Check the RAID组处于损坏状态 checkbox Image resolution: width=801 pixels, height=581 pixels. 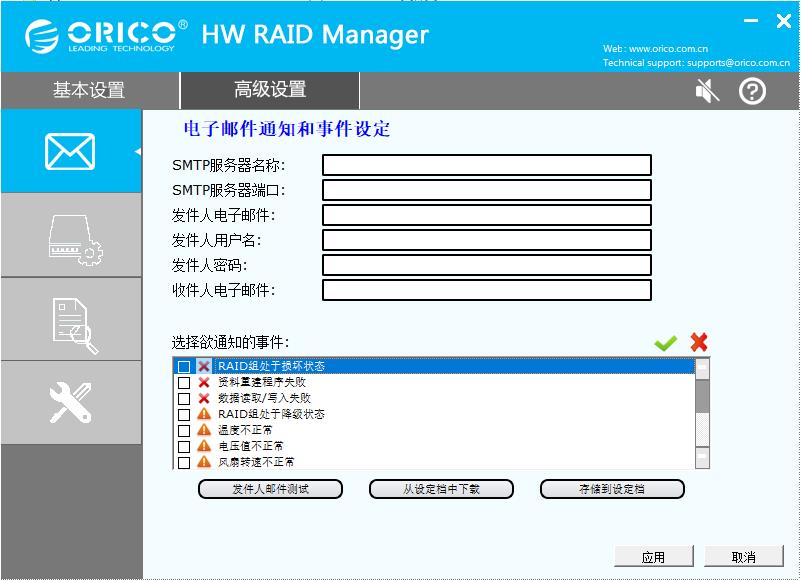pyautogui.click(x=184, y=366)
